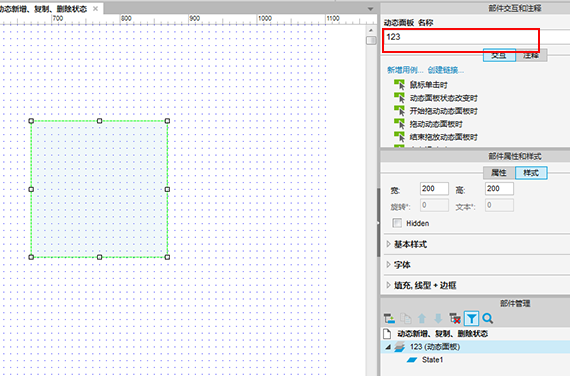The width and height of the screenshot is (570, 376).
Task: Click the panel's right-middle resize handle
Action: (x=167, y=189)
